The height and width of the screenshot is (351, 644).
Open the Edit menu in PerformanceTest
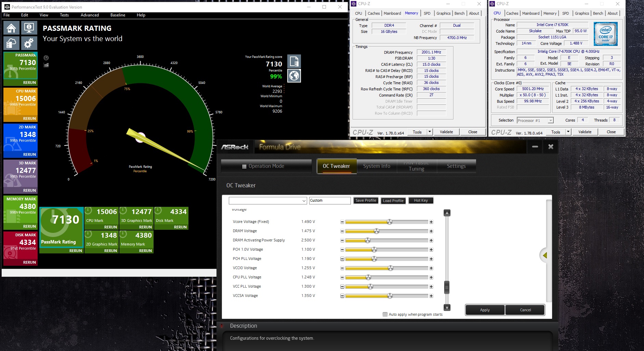tap(25, 15)
